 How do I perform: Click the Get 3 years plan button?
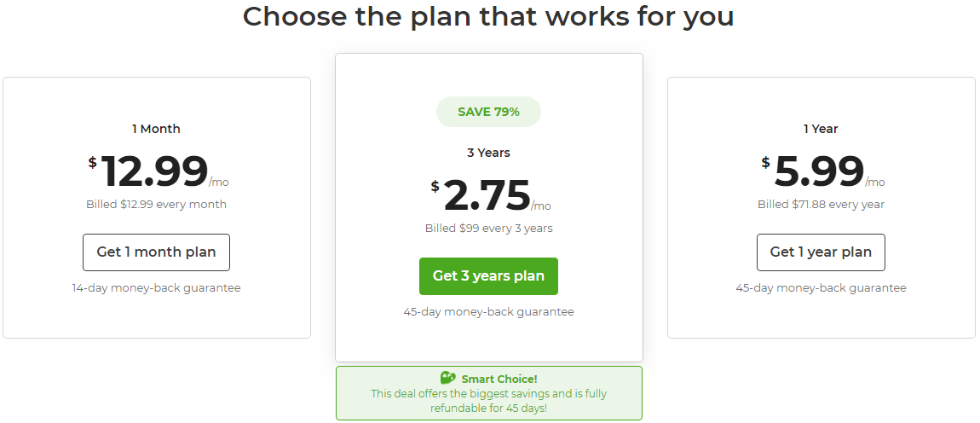pos(488,276)
